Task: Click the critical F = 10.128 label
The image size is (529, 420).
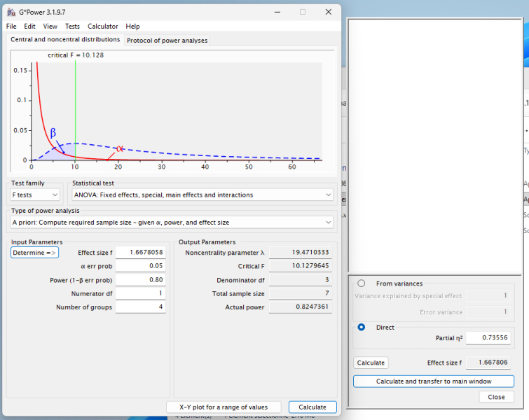Action: [76, 55]
